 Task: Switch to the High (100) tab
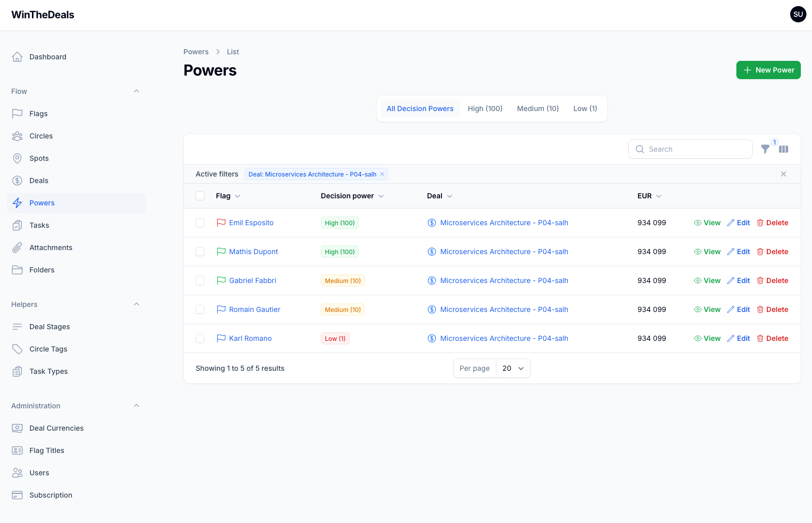pyautogui.click(x=485, y=108)
